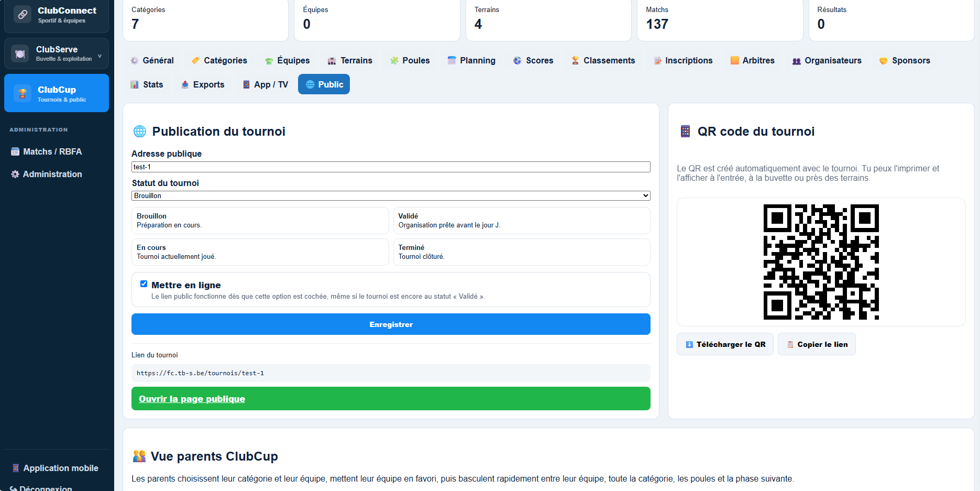Select the Classements tab
Viewport: 980px width, 491px height.
(603, 60)
